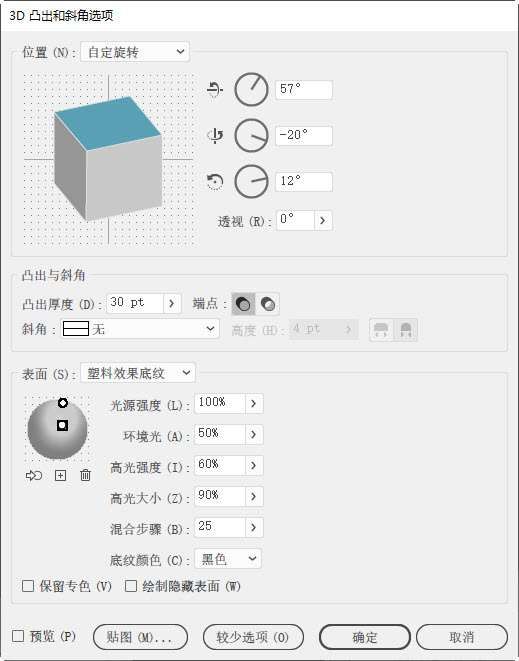Toggle the 预览 preview checkbox
This screenshot has width=519, height=661.
[x=18, y=636]
